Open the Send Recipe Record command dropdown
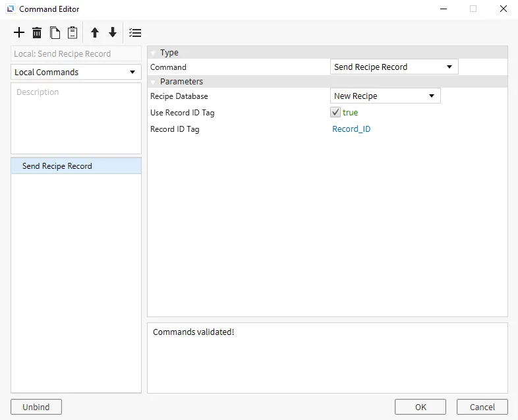This screenshot has height=420, width=518. tap(393, 67)
